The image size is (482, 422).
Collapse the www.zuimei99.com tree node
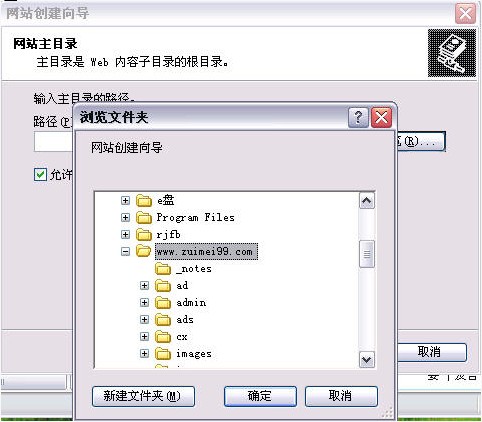point(125,252)
